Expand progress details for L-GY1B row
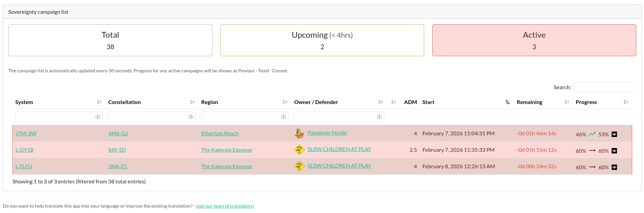 coord(614,151)
